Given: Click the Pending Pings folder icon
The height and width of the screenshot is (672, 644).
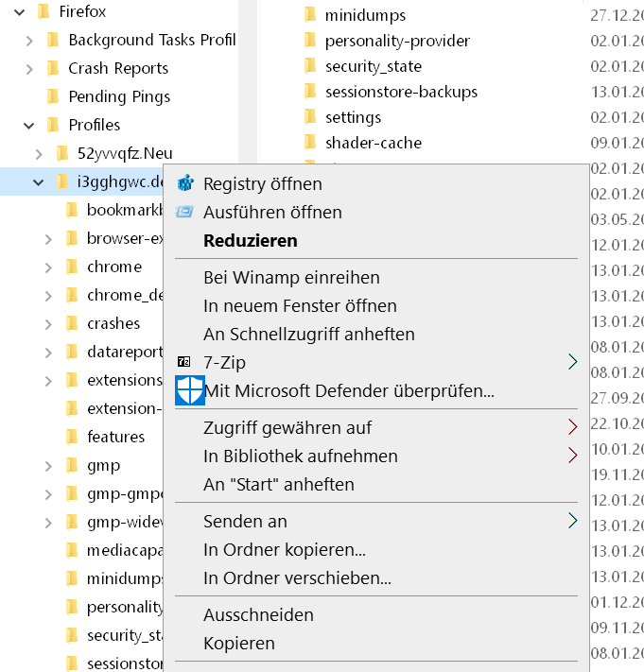Looking at the screenshot, I should [53, 96].
